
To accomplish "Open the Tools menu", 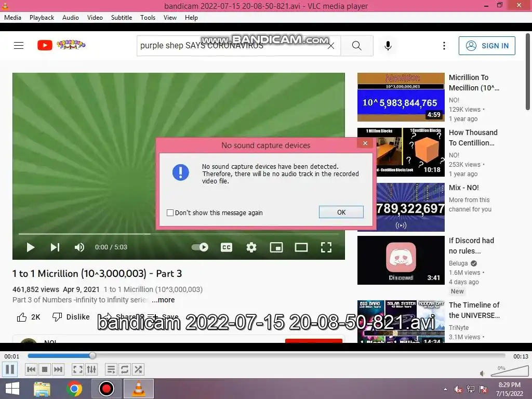I will point(148,18).
